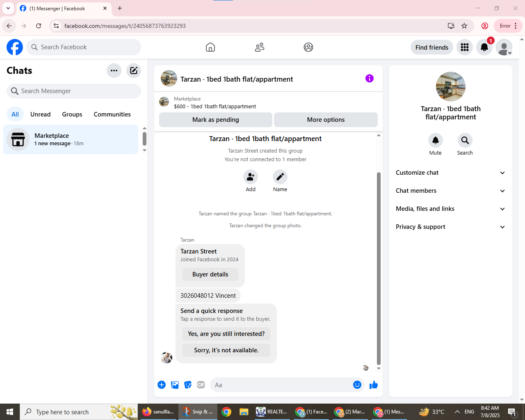Open the account profile avatar menu
This screenshot has height=420, width=525.
[504, 47]
